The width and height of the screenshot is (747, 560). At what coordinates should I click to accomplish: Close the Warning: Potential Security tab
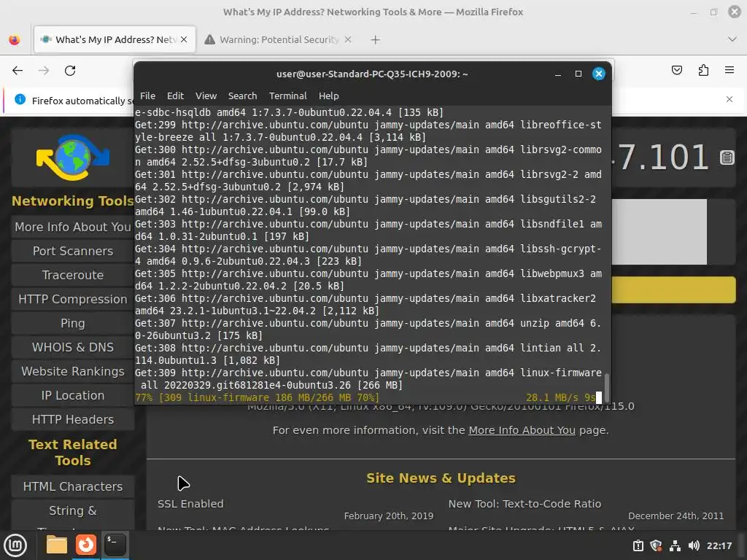tap(348, 39)
